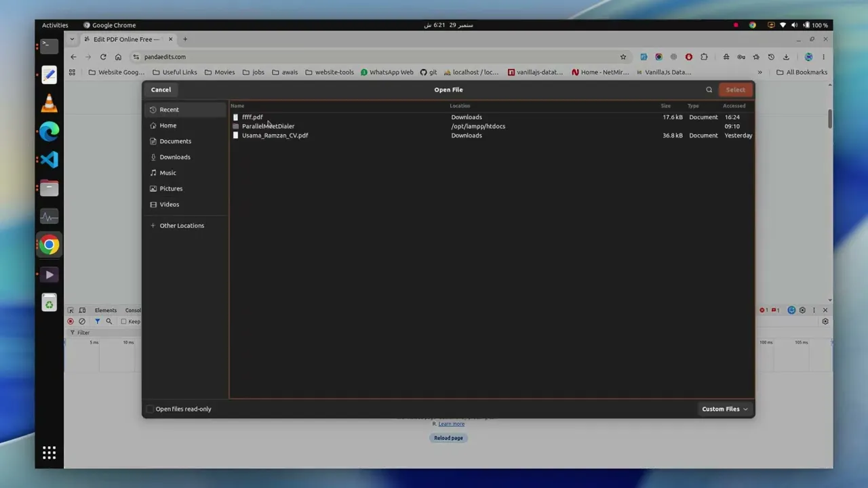Image resolution: width=868 pixels, height=488 pixels.
Task: Click the Chrome home icon
Action: coord(118,57)
